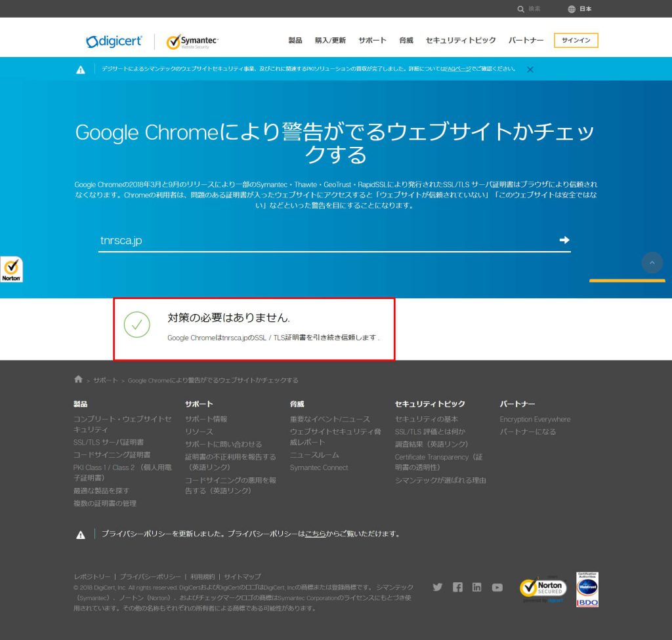The width and height of the screenshot is (672, 640).
Task: Click the home icon in breadcrumb
Action: (78, 379)
